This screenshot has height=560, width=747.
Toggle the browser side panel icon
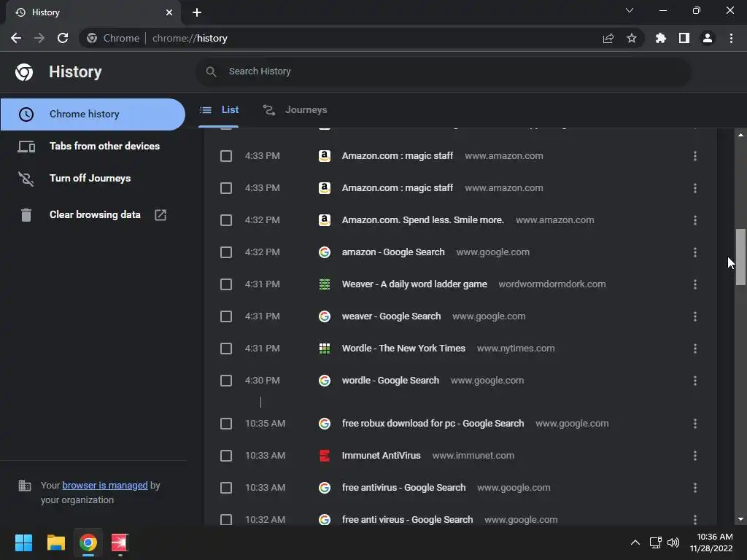pos(684,38)
